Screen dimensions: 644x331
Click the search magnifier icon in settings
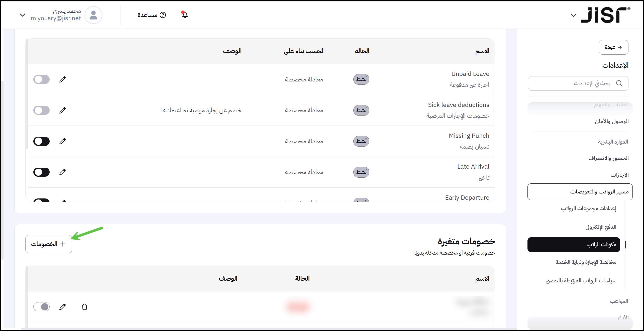[x=619, y=83]
